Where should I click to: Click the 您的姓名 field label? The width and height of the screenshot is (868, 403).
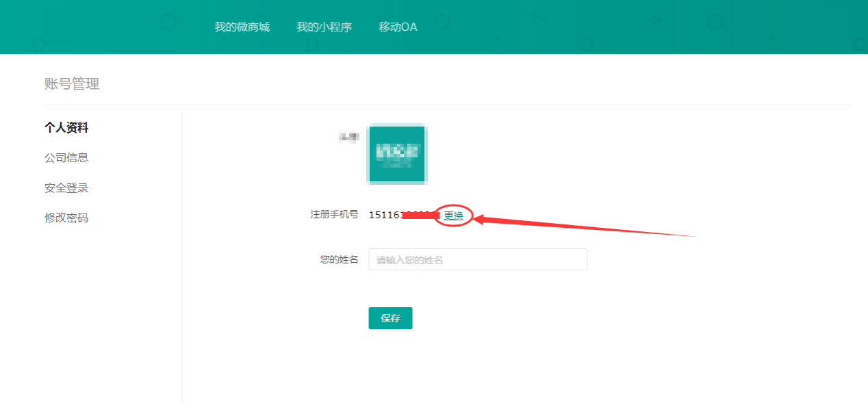pyautogui.click(x=339, y=260)
